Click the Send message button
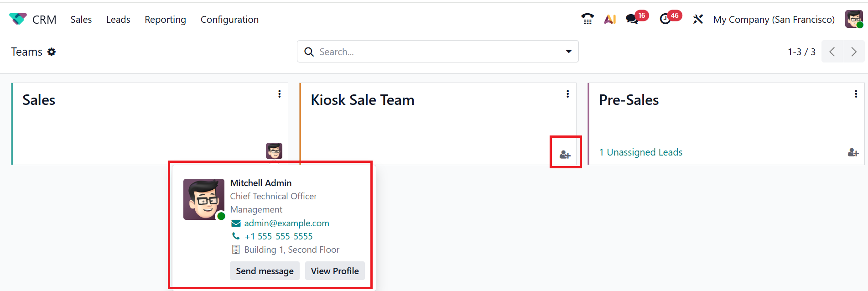 coord(265,271)
